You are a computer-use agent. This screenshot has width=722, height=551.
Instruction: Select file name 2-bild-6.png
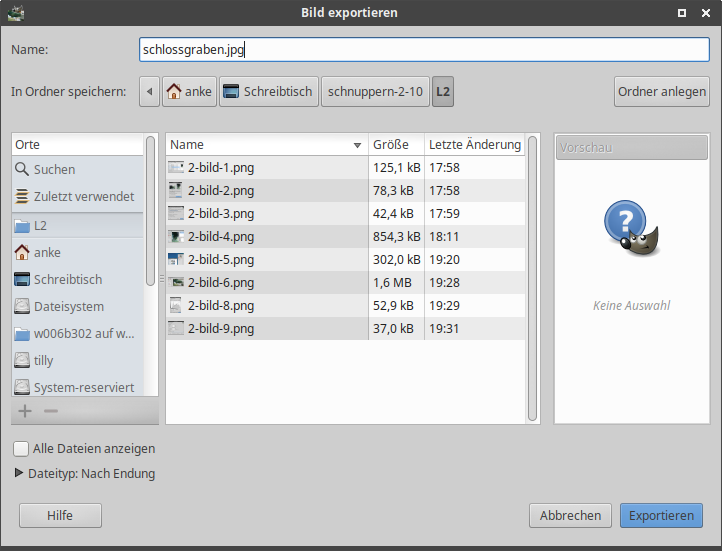(x=221, y=283)
